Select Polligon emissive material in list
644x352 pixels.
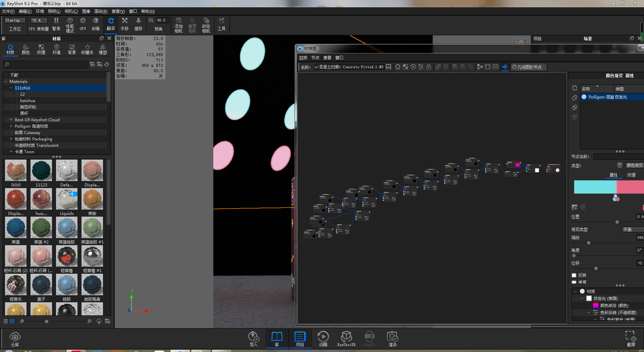pyautogui.click(x=607, y=97)
